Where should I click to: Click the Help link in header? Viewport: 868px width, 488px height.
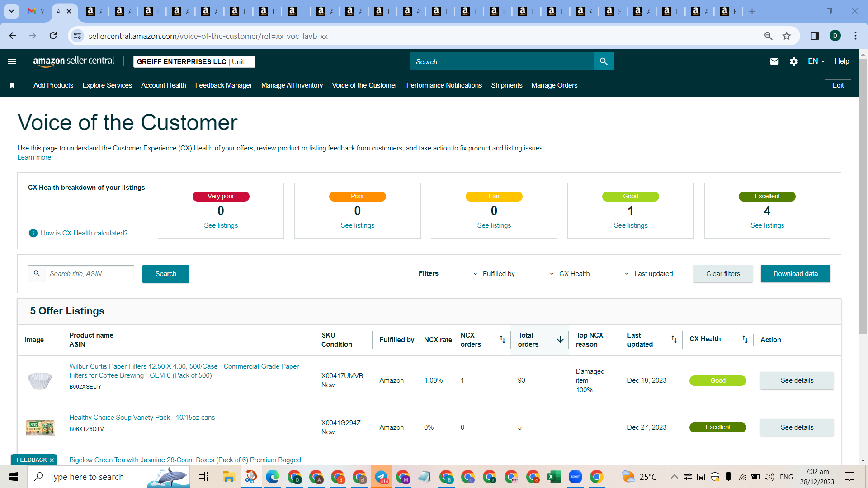[842, 61]
